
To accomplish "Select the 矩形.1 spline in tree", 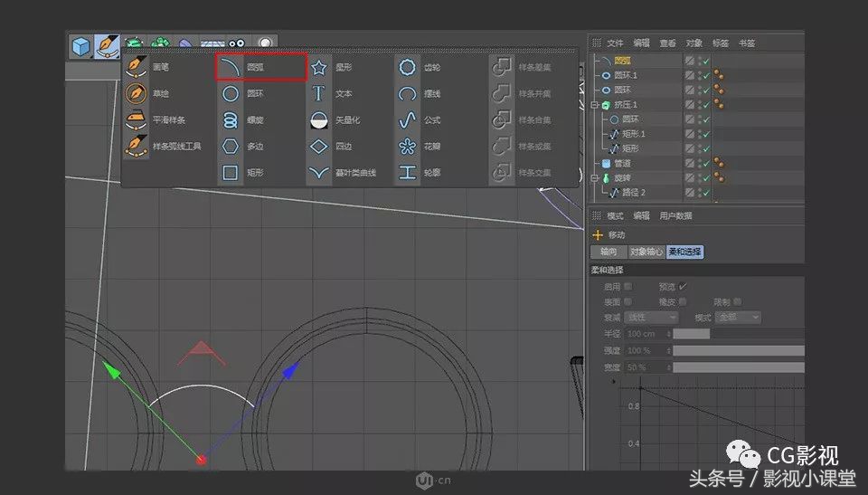I will (634, 134).
